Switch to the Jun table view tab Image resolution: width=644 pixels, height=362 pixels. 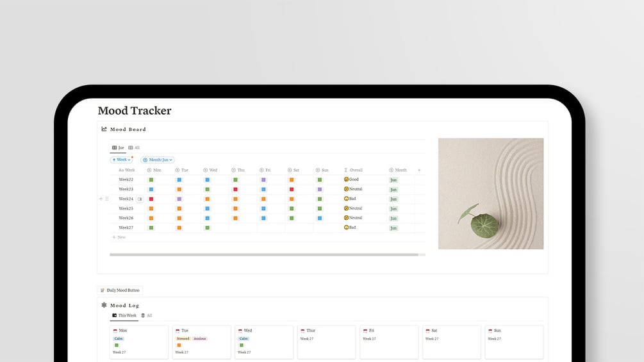tap(118, 148)
